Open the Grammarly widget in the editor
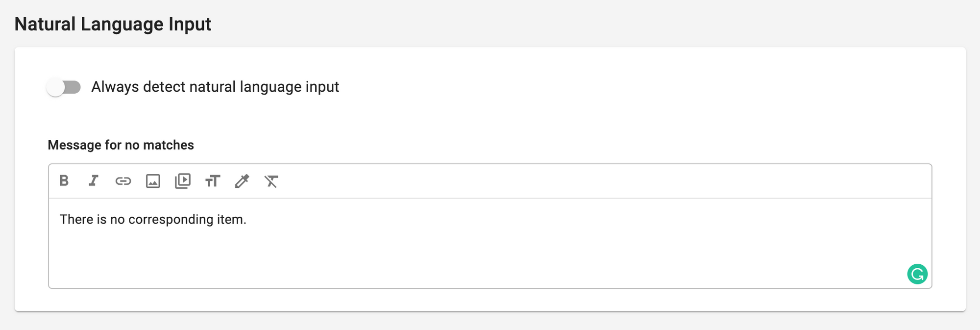 tap(917, 274)
